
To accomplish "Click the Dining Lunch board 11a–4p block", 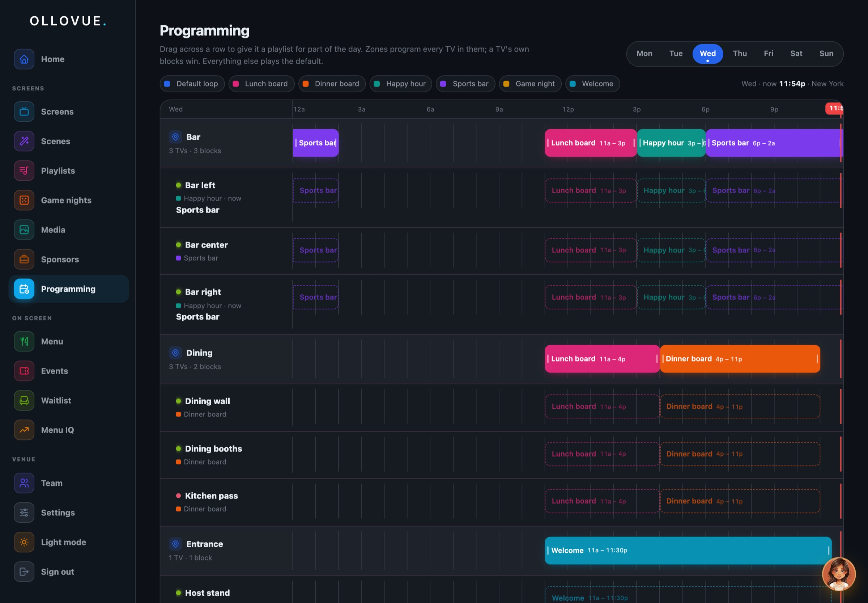I will pyautogui.click(x=602, y=359).
